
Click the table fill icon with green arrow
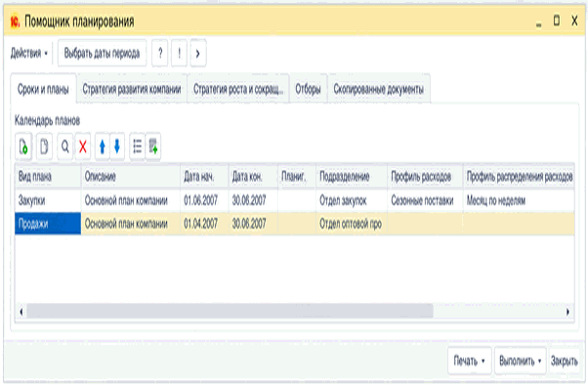(x=153, y=146)
